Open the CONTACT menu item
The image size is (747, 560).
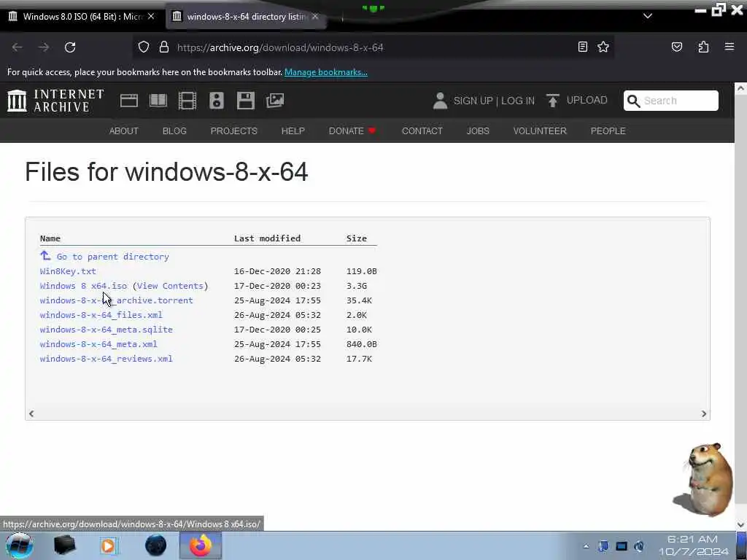(422, 131)
